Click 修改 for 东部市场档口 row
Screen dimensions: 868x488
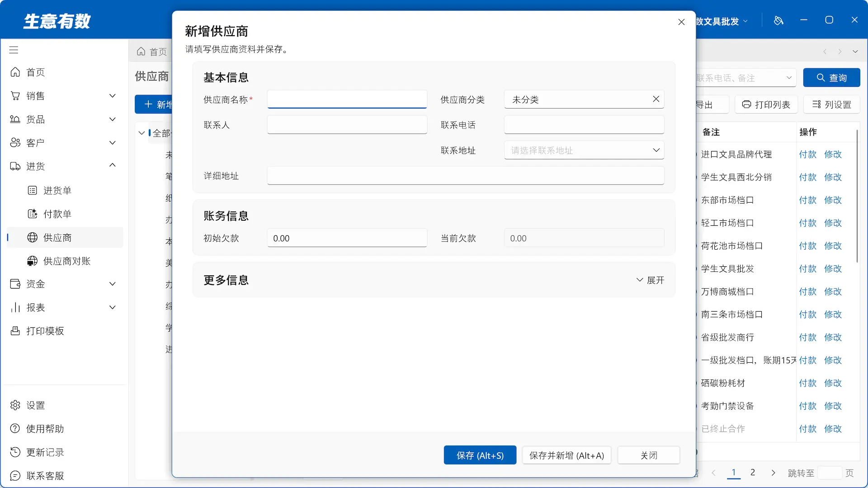(x=833, y=200)
